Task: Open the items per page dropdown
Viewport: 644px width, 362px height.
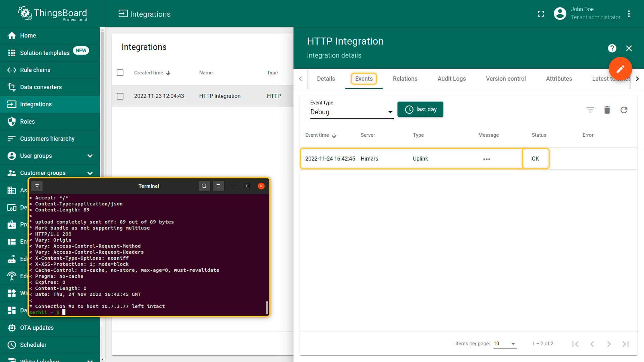Action: (x=504, y=344)
